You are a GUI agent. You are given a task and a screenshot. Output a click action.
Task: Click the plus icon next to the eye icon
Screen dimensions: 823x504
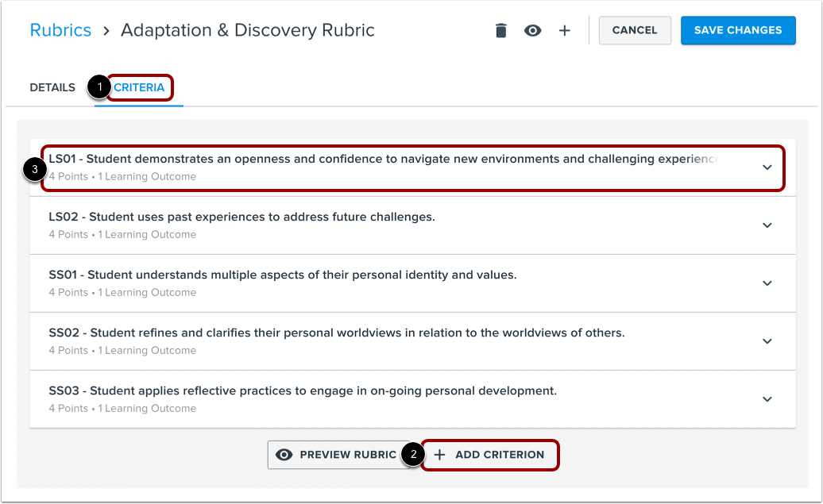(x=564, y=30)
